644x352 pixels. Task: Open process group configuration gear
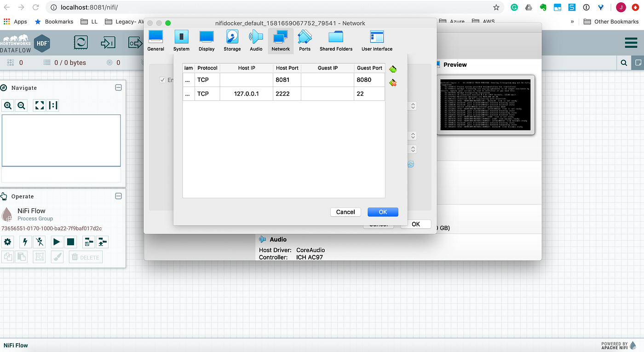(8, 242)
